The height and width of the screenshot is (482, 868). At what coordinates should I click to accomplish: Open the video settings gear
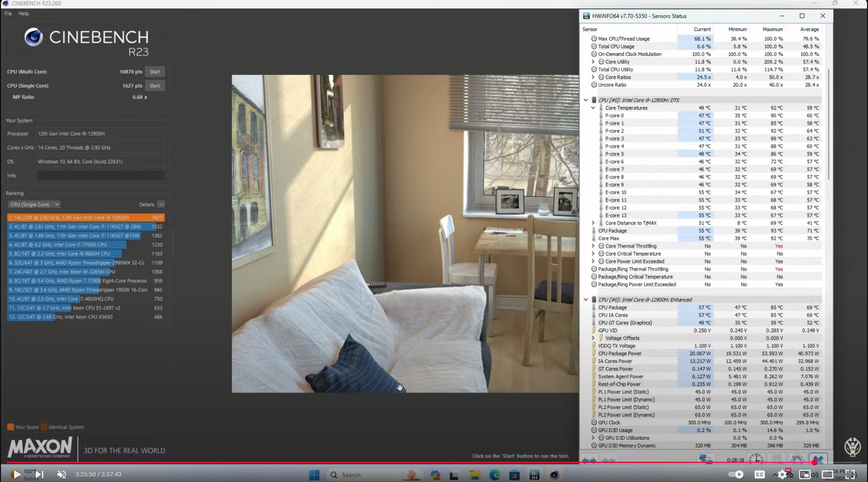pyautogui.click(x=782, y=474)
